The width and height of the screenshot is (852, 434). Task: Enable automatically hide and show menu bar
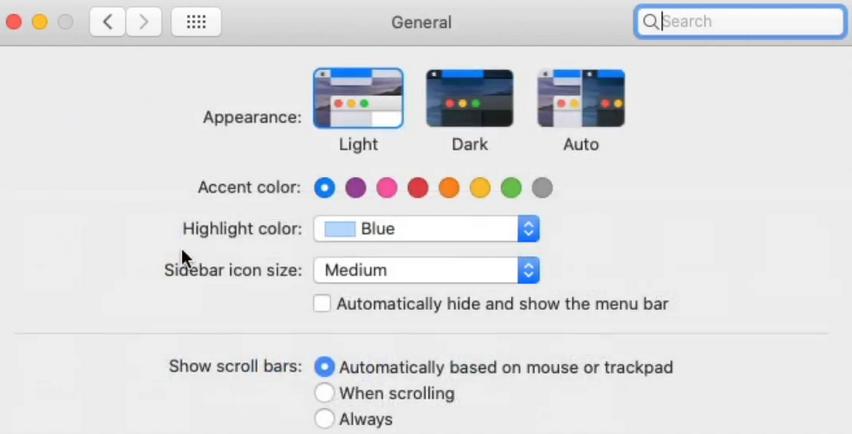322,303
